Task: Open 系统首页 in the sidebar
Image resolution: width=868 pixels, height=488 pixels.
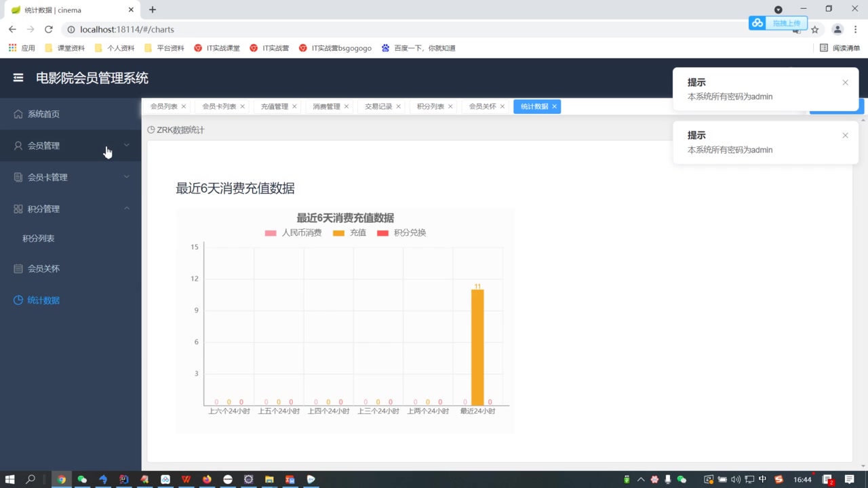Action: (71, 114)
